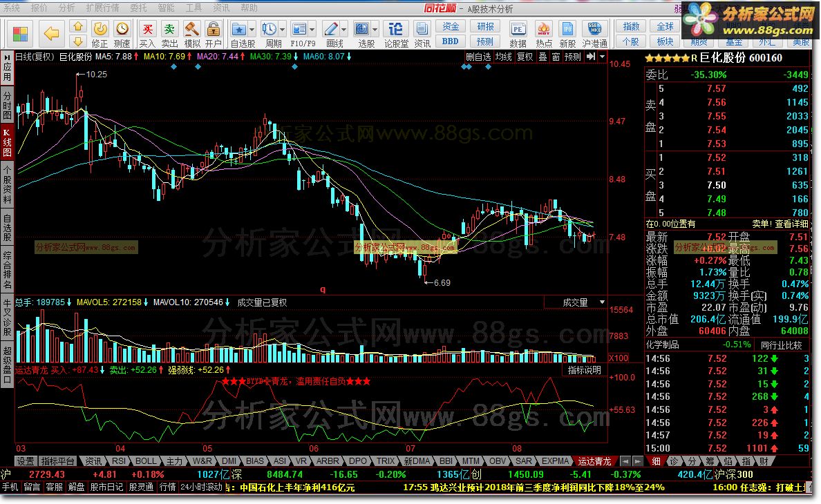This screenshot has height=504, width=821.
Task: Toggle 预测 forecast on chart
Action: [573, 57]
